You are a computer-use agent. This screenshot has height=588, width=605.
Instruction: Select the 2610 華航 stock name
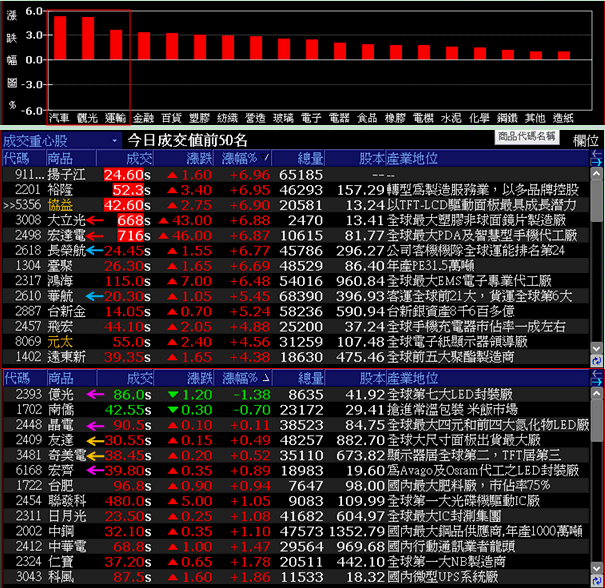point(60,296)
